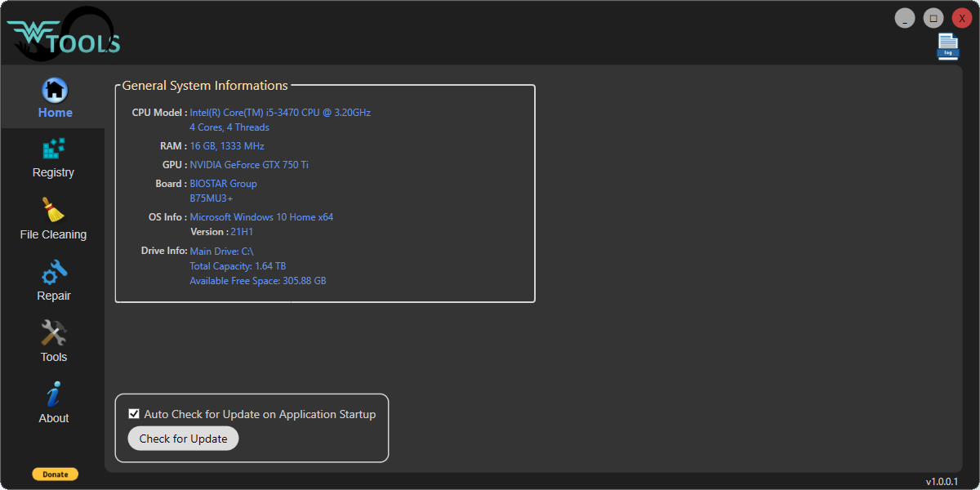
Task: Click Microsoft Windows 10 Home x64 text
Action: tap(261, 217)
